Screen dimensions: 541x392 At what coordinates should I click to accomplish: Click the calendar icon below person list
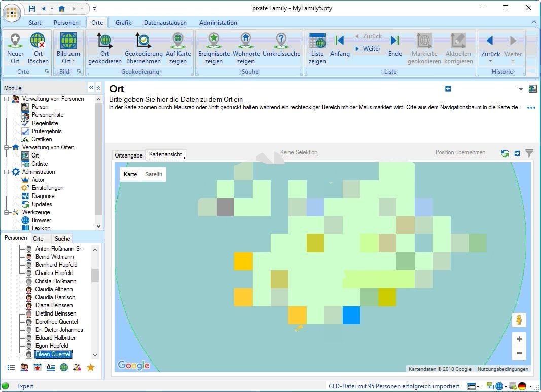37,368
